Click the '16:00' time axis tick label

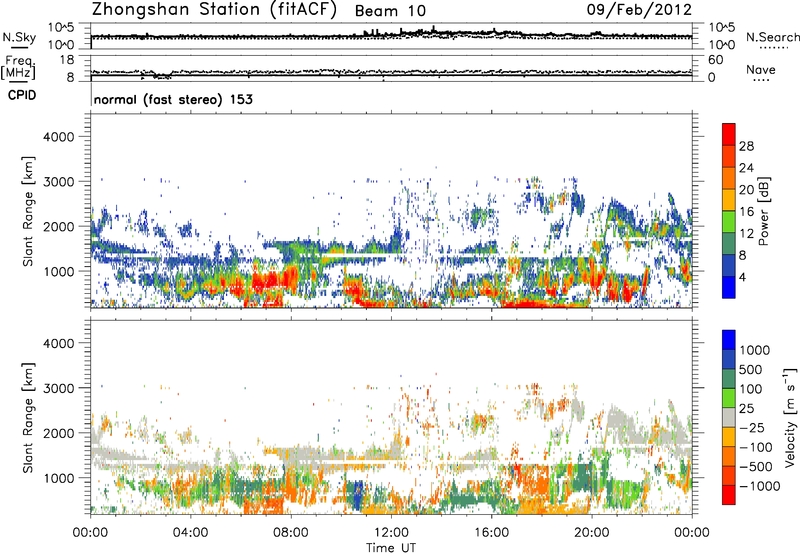491,533
